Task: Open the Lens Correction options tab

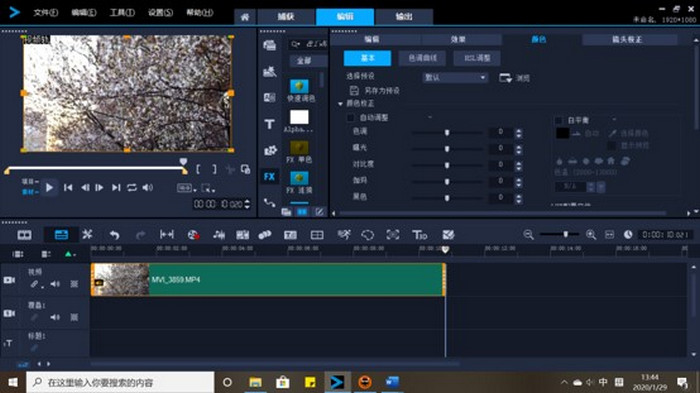Action: (627, 39)
